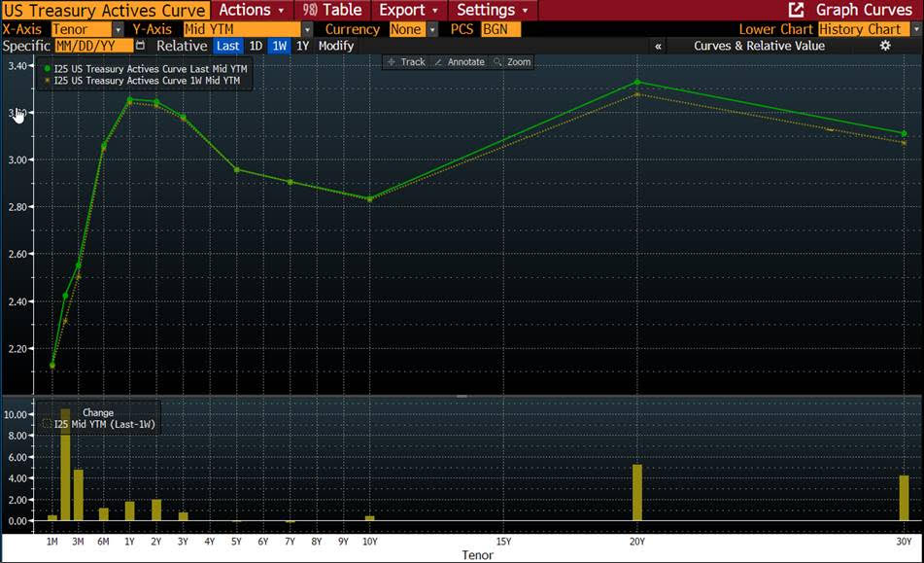Click the 5Y point on the curve
Screen dimensions: 924x563
click(236, 170)
